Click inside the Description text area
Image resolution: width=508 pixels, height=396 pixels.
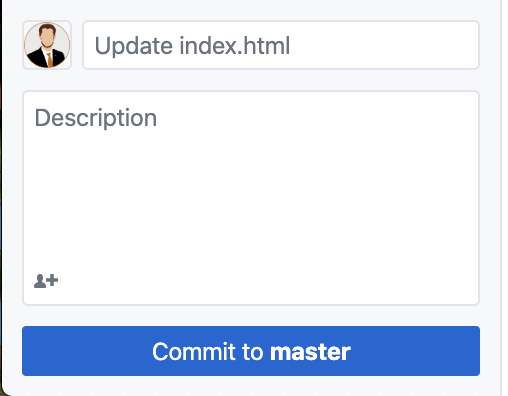pyautogui.click(x=251, y=198)
